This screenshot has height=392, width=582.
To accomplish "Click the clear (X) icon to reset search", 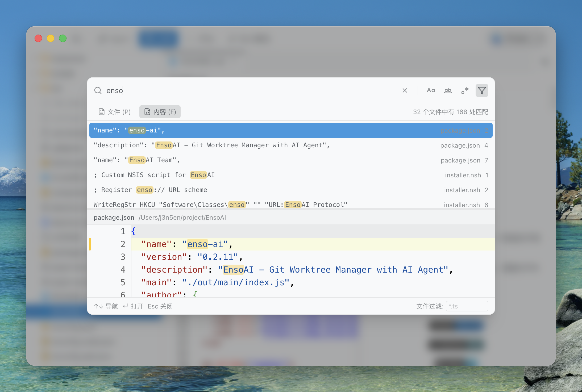I will 405,90.
